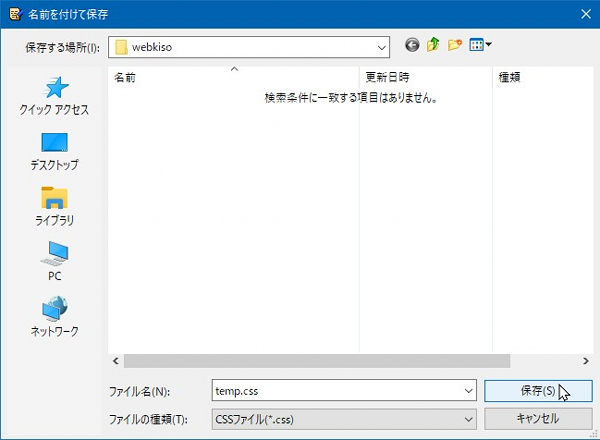Click the scrollbar right arrow

click(584, 360)
